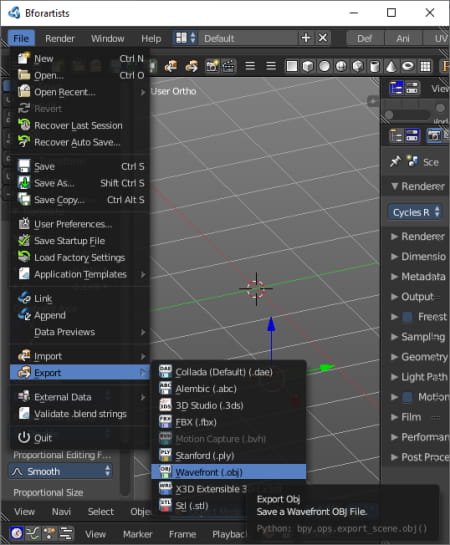The width and height of the screenshot is (450, 545).
Task: Switch to timeline editor icon at bottom
Action: 16,533
